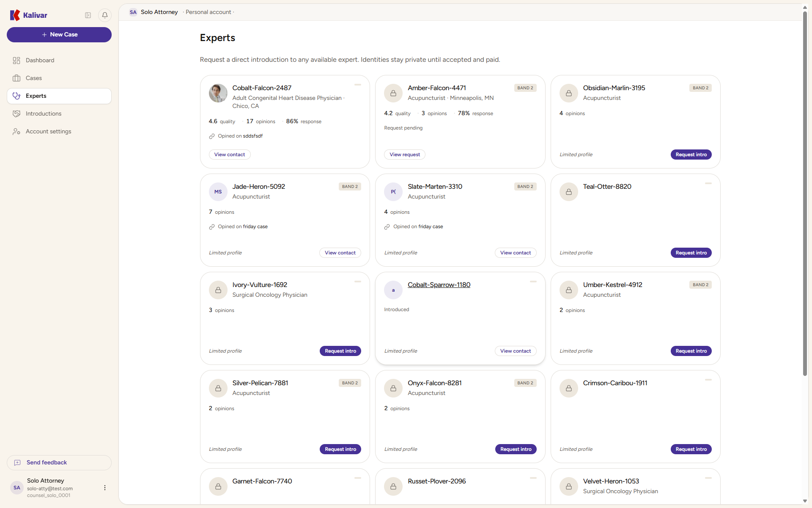Click link icon beside Opined on sddsfsdf
812x508 pixels.
tap(212, 136)
